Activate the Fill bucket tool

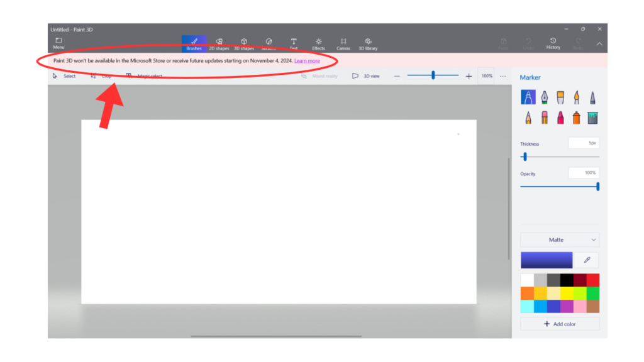(x=592, y=118)
